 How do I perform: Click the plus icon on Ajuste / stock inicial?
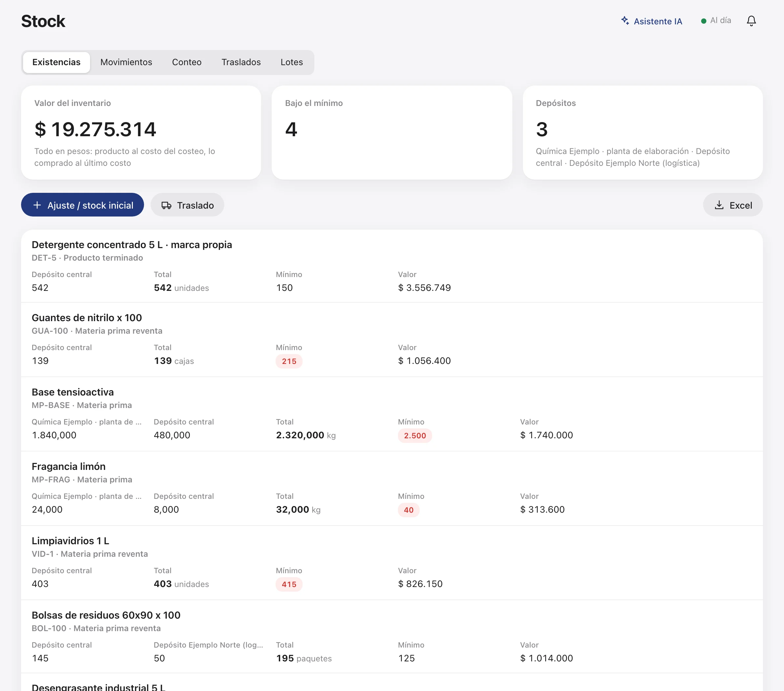37,205
